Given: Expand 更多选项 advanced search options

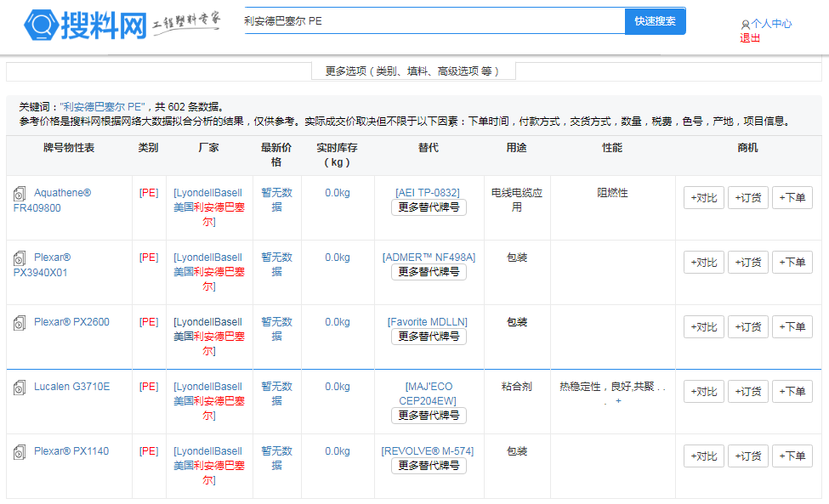Looking at the screenshot, I should click(x=412, y=71).
